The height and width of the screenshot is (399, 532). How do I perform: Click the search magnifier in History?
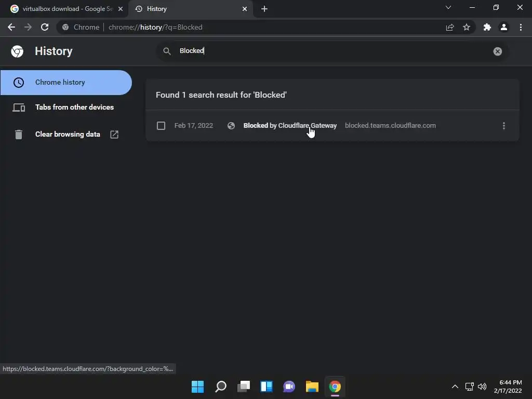pyautogui.click(x=167, y=51)
